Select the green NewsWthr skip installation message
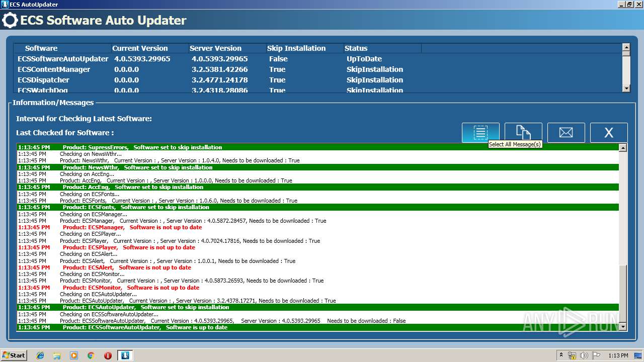This screenshot has height=362, width=644. 318,167
